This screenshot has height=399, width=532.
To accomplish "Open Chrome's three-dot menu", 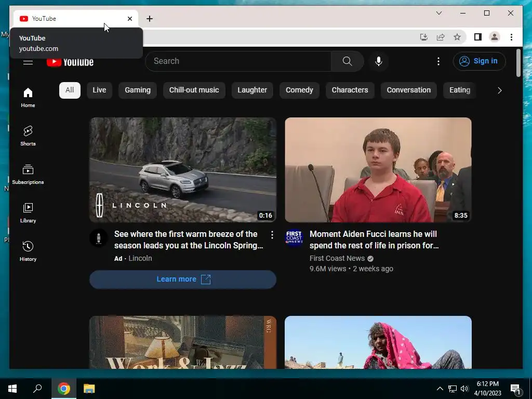I will click(511, 37).
